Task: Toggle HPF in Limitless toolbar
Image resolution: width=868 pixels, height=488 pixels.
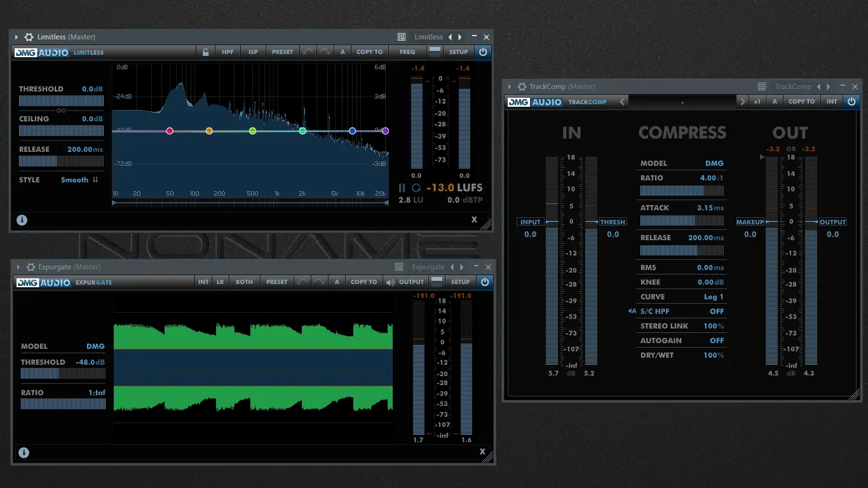Action: click(227, 52)
